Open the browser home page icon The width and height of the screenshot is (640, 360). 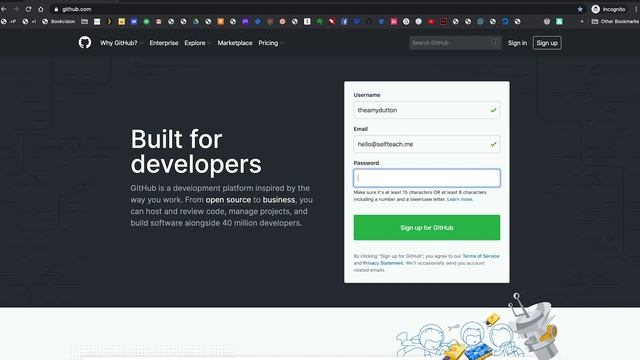click(40, 9)
